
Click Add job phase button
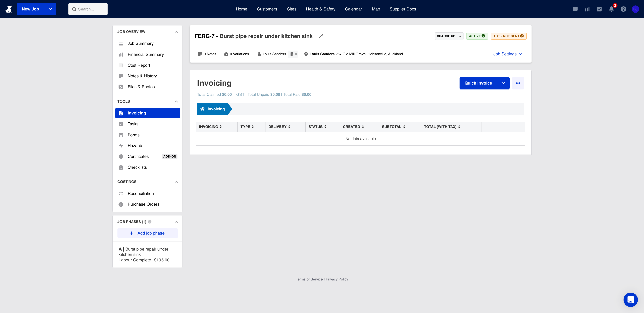148,233
